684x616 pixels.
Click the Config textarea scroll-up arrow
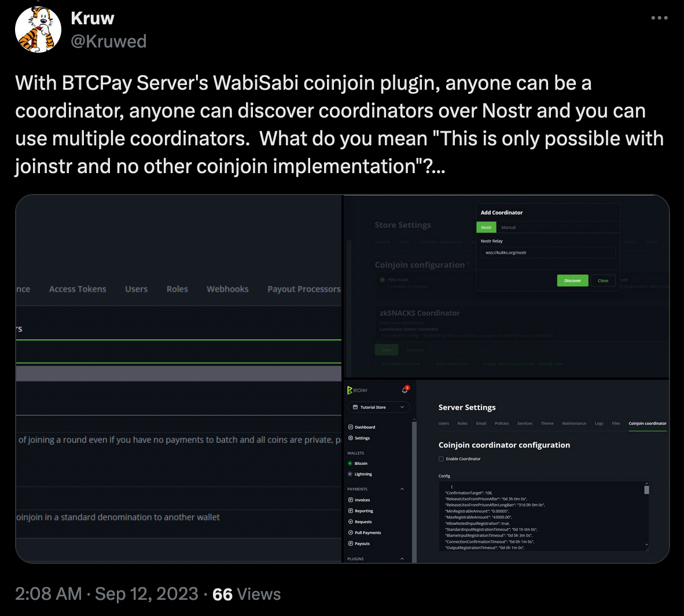[x=646, y=484]
